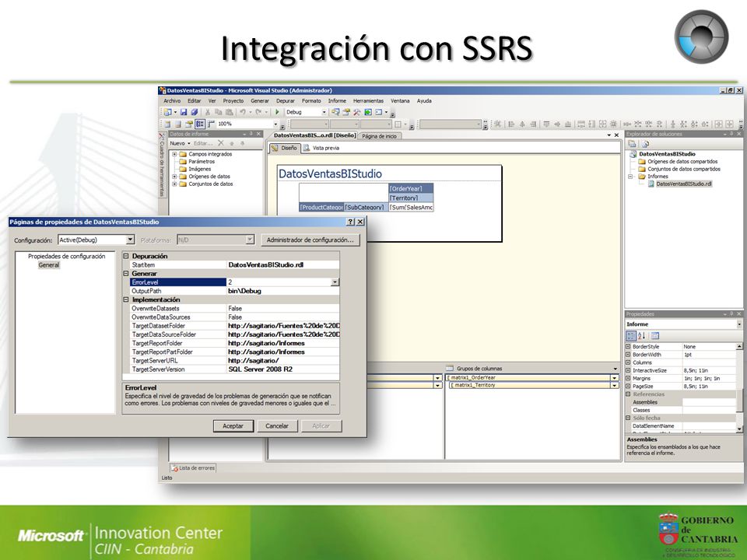Expand the Campos integrados tree node

174,154
